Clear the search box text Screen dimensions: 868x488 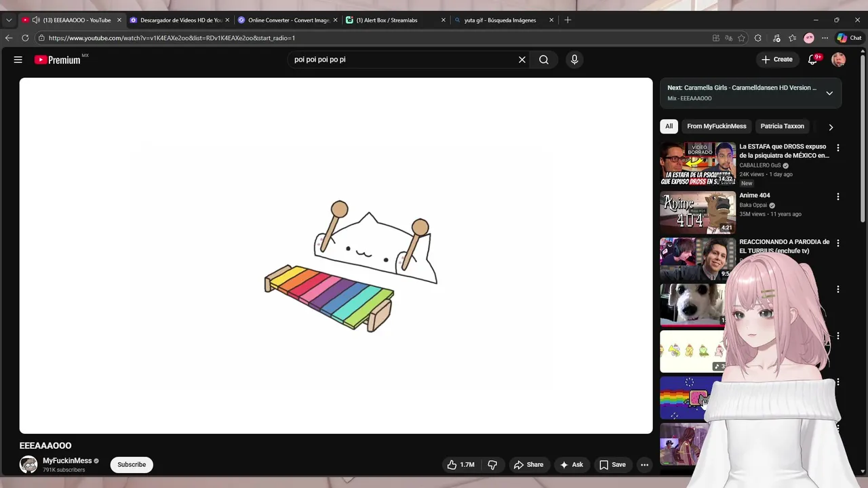coord(522,60)
